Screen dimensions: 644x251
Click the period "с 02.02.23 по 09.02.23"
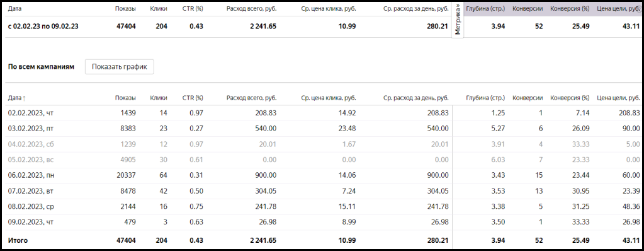tap(43, 26)
